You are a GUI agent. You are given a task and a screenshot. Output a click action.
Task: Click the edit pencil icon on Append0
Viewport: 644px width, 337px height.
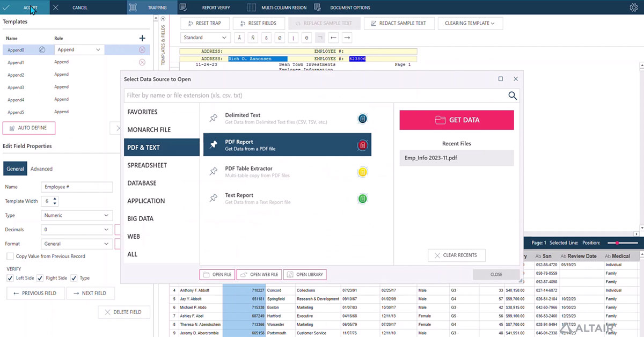42,50
